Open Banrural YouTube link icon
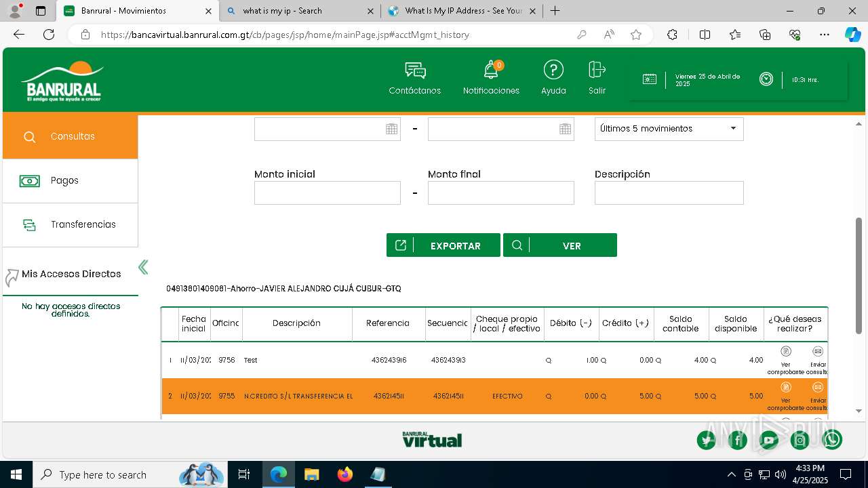 (769, 441)
